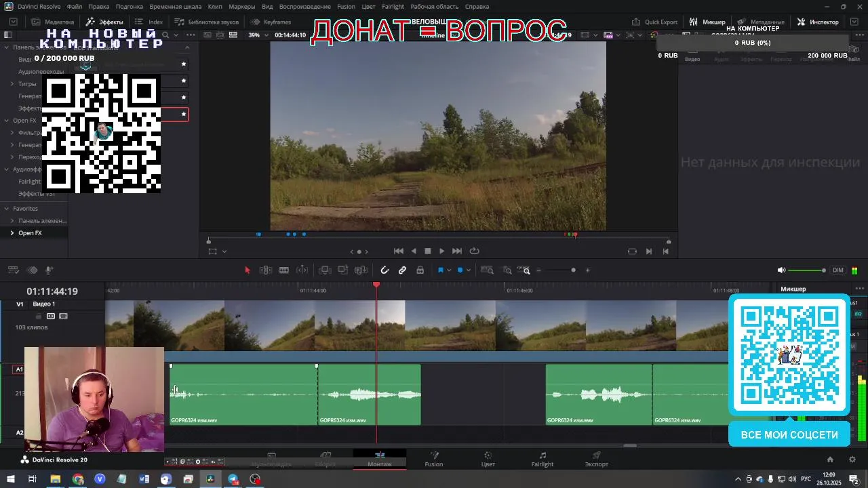This screenshot has width=868, height=488.
Task: Toggle the Эффекты panel button
Action: coord(104,22)
